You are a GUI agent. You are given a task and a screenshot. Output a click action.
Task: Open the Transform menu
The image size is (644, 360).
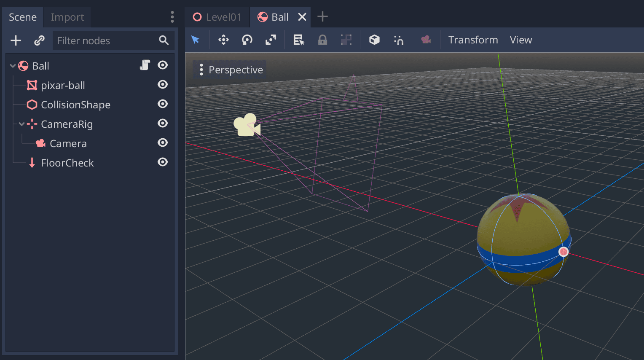click(473, 40)
